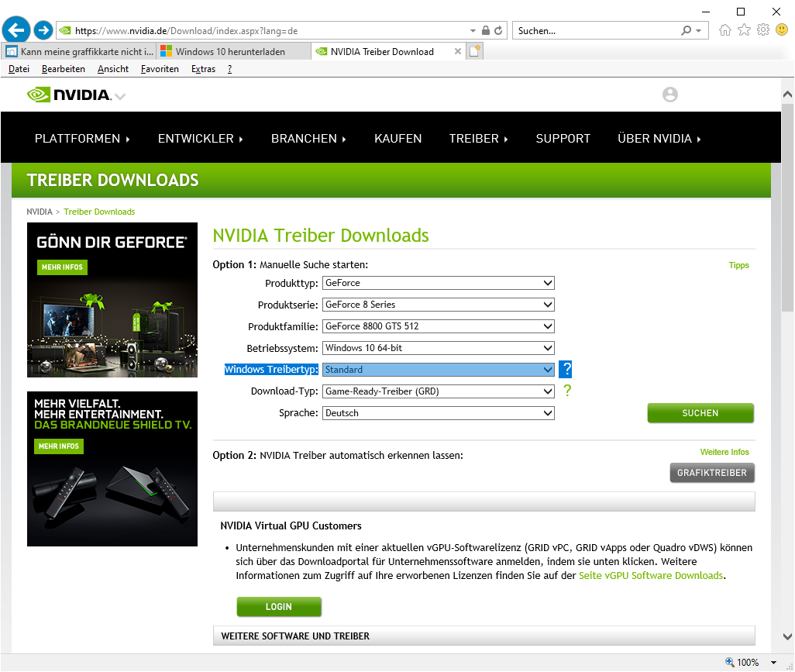795x672 pixels.
Task: Click SUPPORT in the navigation bar
Action: [x=563, y=139]
